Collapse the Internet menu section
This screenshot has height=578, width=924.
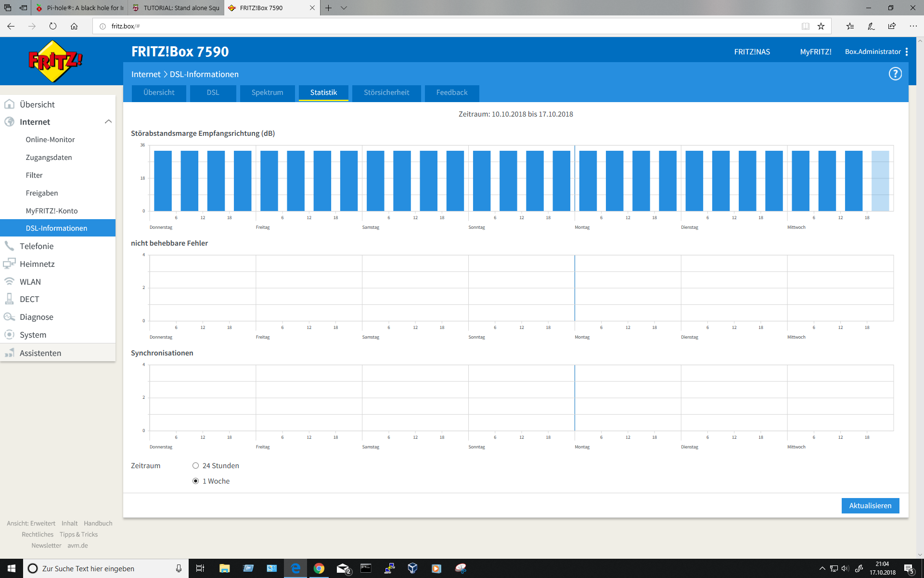pyautogui.click(x=108, y=122)
